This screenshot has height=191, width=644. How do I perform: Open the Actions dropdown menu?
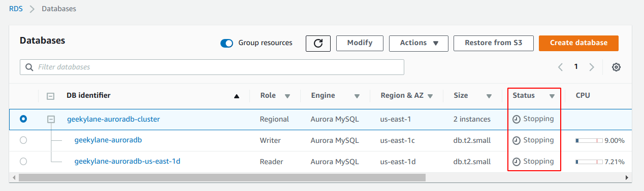point(418,43)
